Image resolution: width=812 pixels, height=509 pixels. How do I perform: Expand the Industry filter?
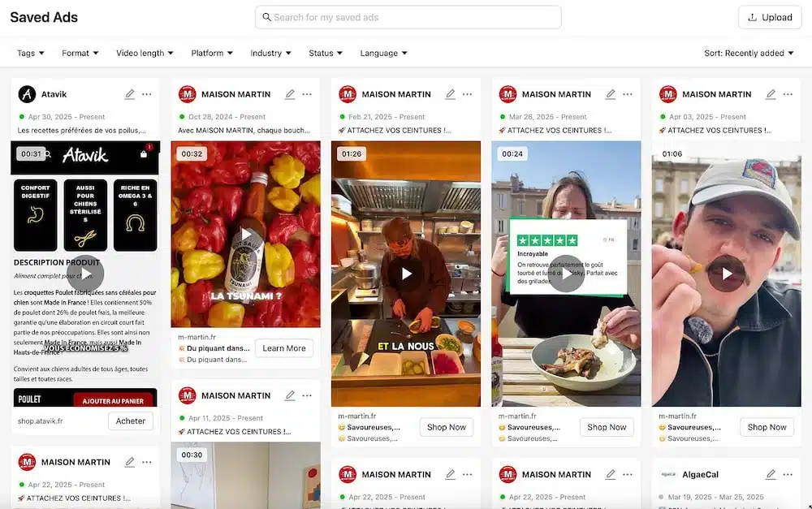[271, 53]
